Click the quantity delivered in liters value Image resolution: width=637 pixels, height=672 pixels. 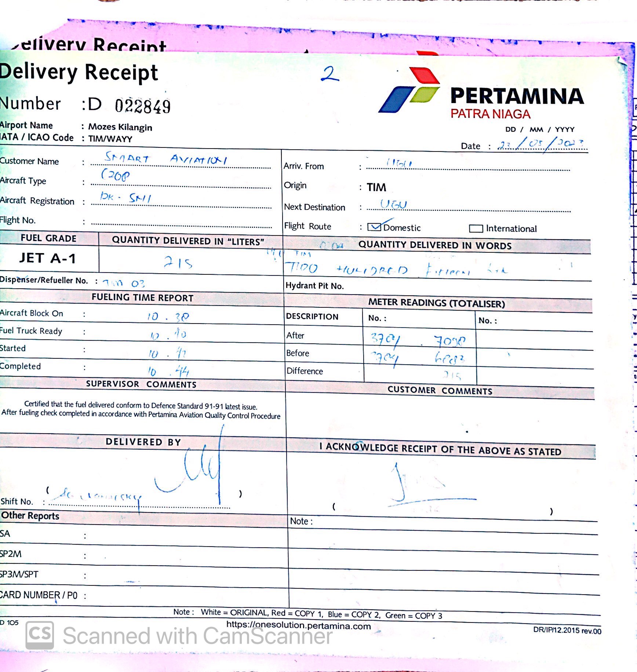click(178, 263)
